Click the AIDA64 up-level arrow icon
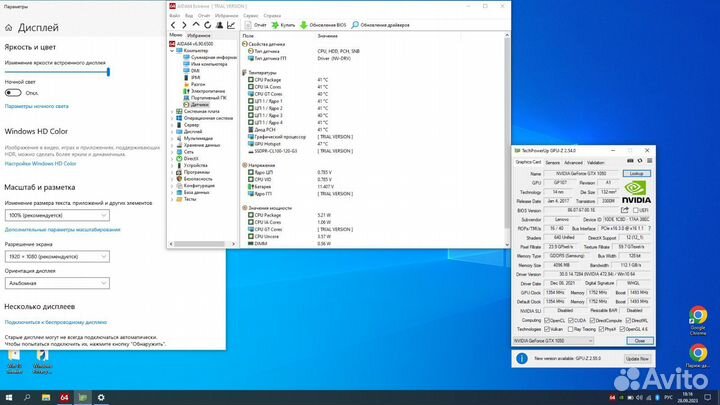720x405 pixels. (x=196, y=25)
